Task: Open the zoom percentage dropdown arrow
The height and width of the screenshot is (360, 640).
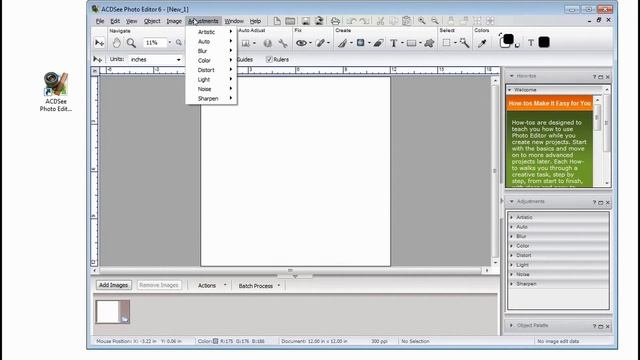Action: click(x=170, y=42)
